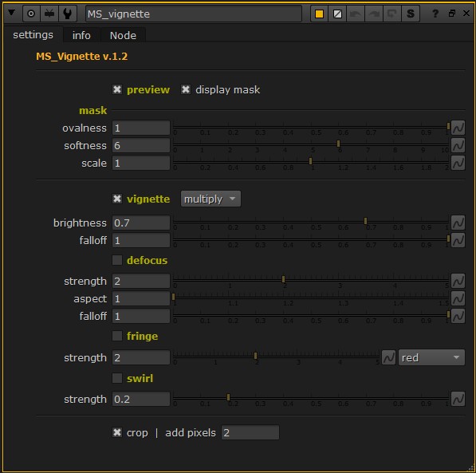Click the softness slider handle
476x473 pixels.
[338, 144]
